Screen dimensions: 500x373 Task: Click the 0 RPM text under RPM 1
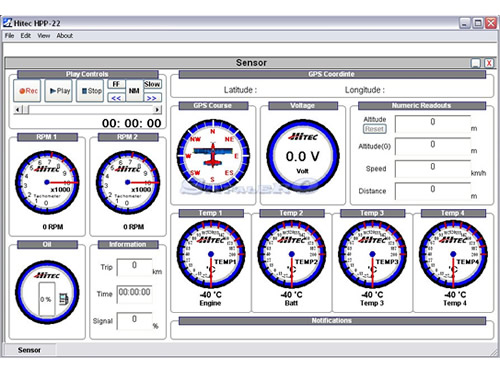[x=53, y=227]
